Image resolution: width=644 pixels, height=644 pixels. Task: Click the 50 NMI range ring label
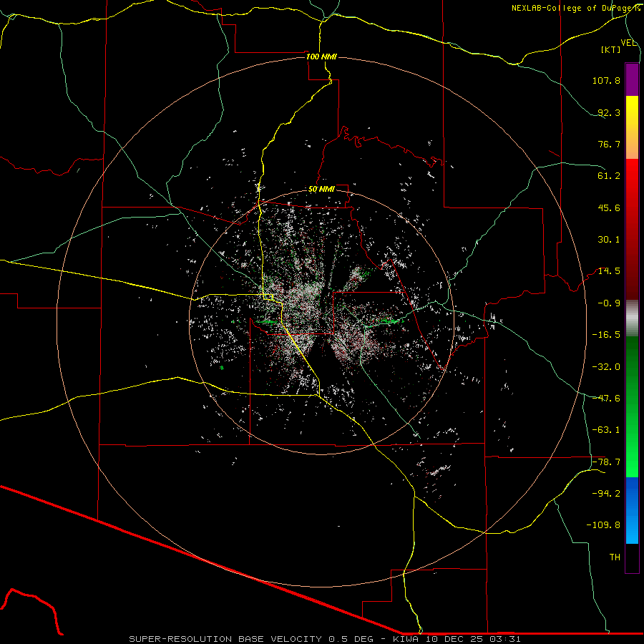point(321,190)
